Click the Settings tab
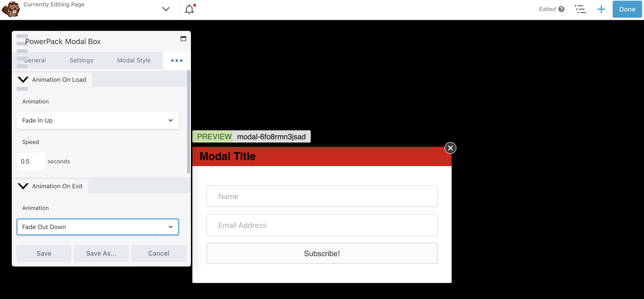Image resolution: width=644 pixels, height=299 pixels. [81, 60]
